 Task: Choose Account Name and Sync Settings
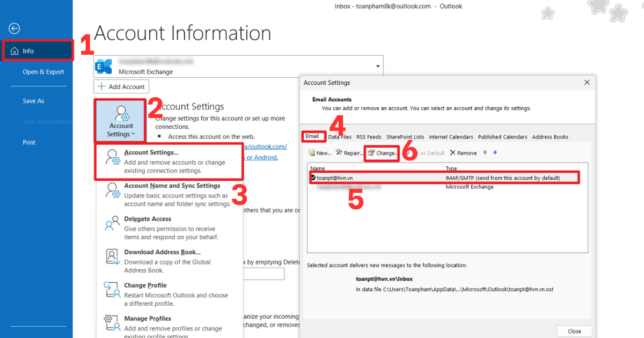(169, 195)
